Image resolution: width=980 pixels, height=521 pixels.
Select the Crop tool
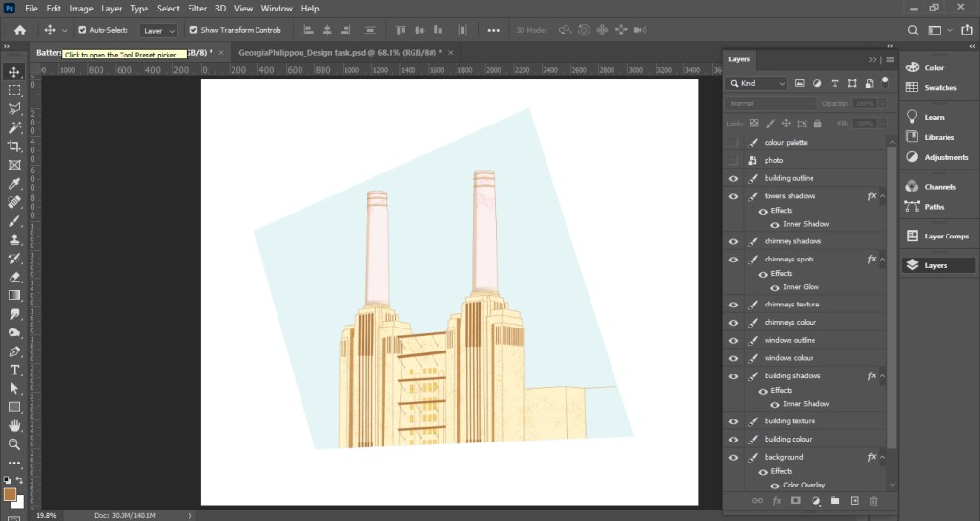[x=14, y=147]
